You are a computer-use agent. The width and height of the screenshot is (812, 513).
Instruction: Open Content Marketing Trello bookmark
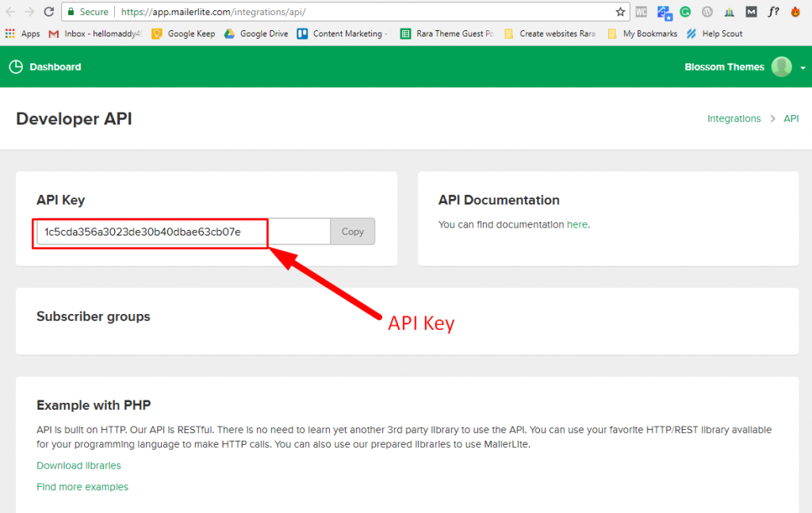pos(343,33)
